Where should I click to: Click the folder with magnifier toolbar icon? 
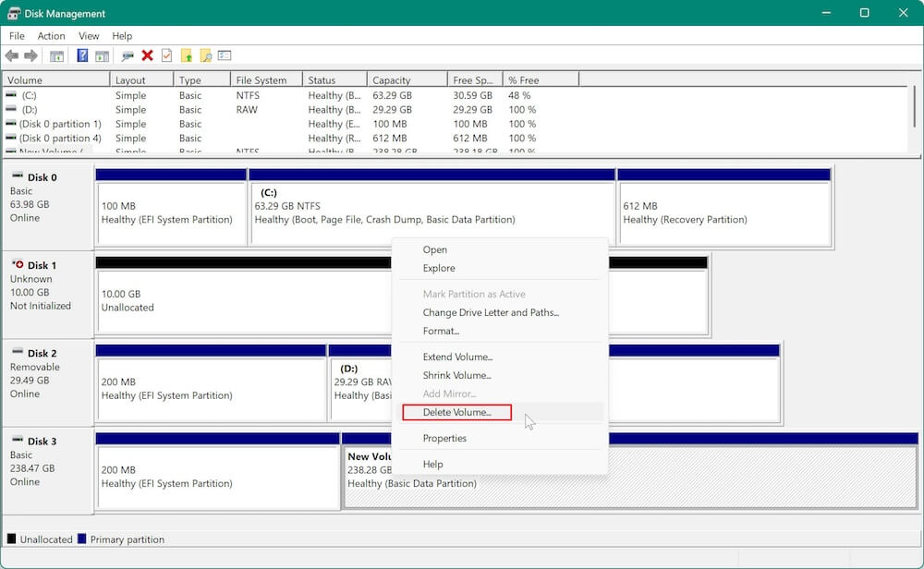(x=205, y=54)
